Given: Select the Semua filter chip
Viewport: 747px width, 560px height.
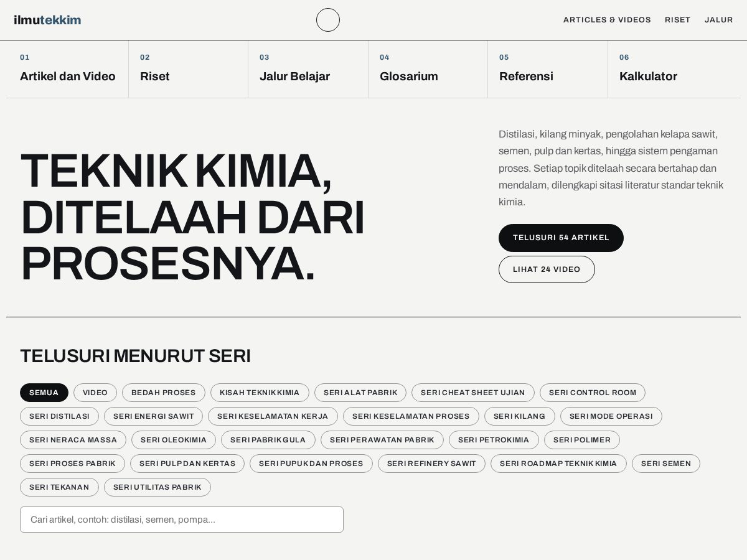Looking at the screenshot, I should 44,393.
